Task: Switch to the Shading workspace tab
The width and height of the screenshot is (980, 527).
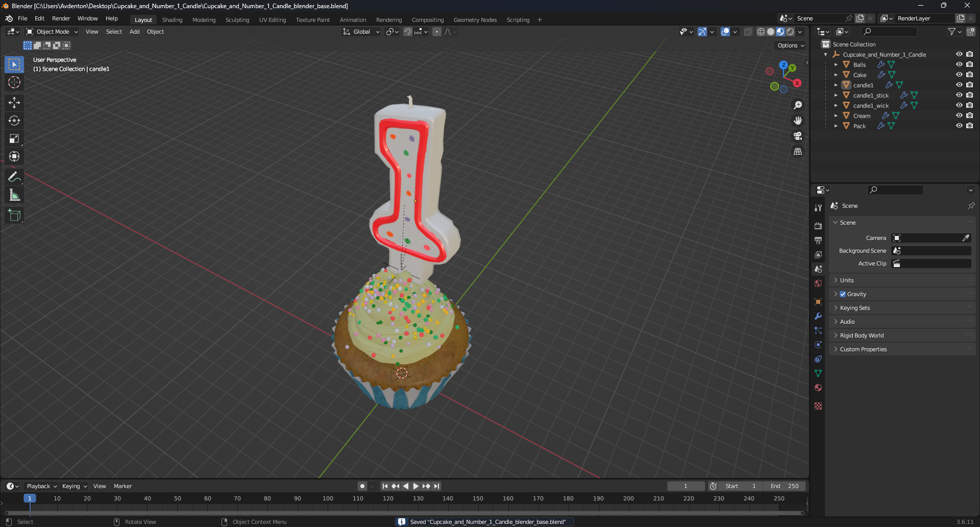Action: coord(172,20)
